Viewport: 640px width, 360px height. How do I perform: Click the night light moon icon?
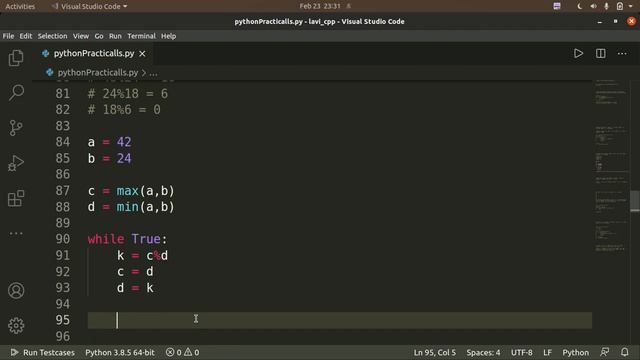(580, 6)
